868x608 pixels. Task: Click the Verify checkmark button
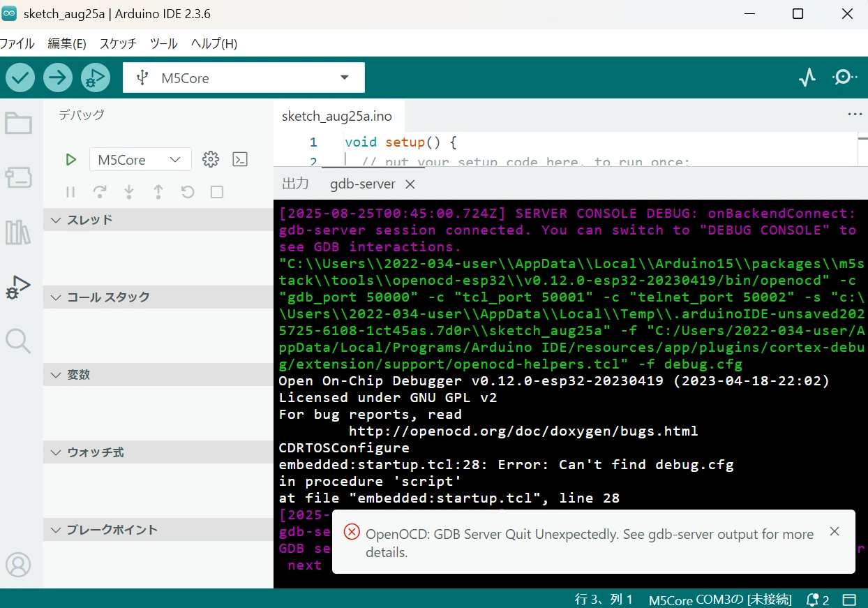[21, 77]
